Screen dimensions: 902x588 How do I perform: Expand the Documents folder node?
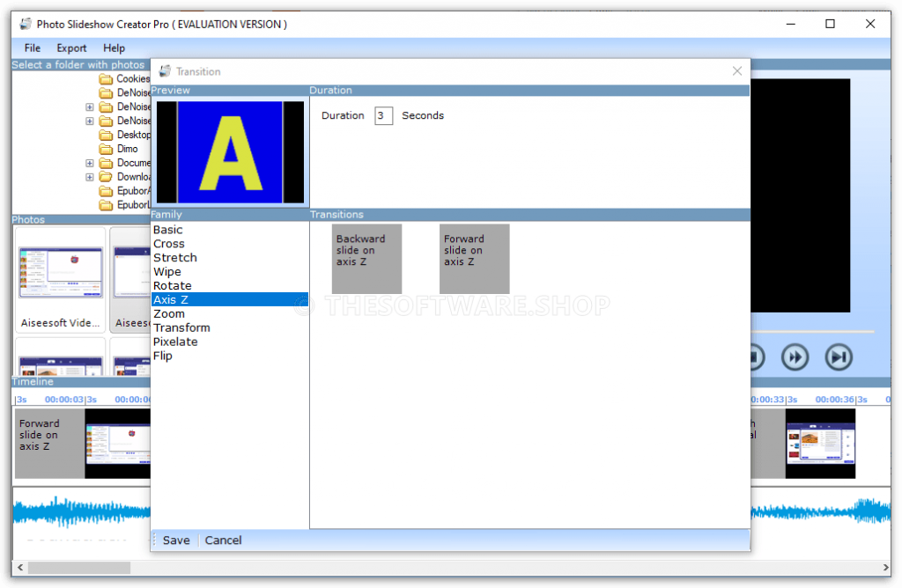[89, 163]
